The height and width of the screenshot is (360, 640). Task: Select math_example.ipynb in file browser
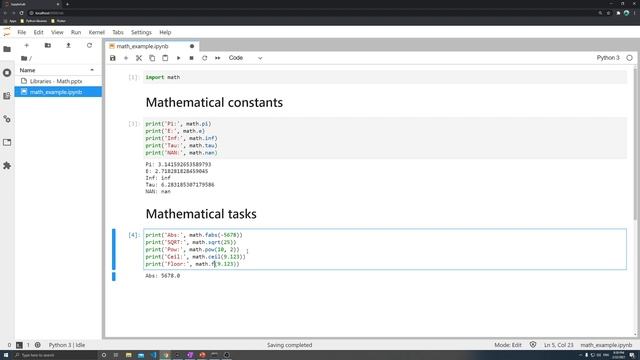tap(58, 92)
